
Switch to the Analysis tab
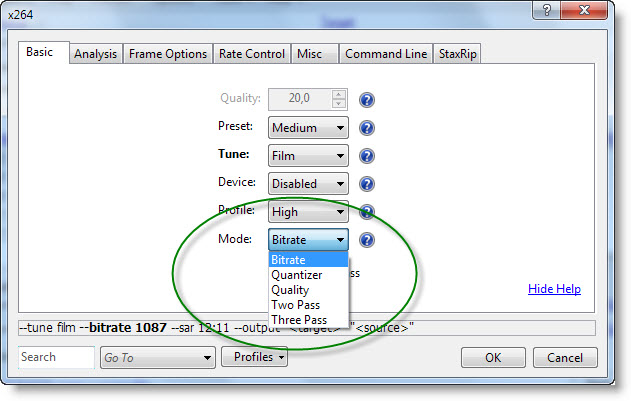tap(95, 54)
